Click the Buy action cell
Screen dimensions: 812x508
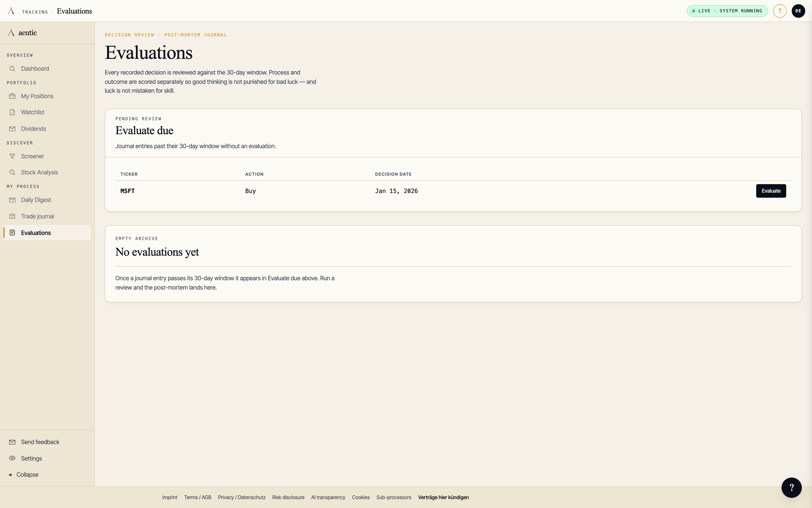tap(250, 191)
